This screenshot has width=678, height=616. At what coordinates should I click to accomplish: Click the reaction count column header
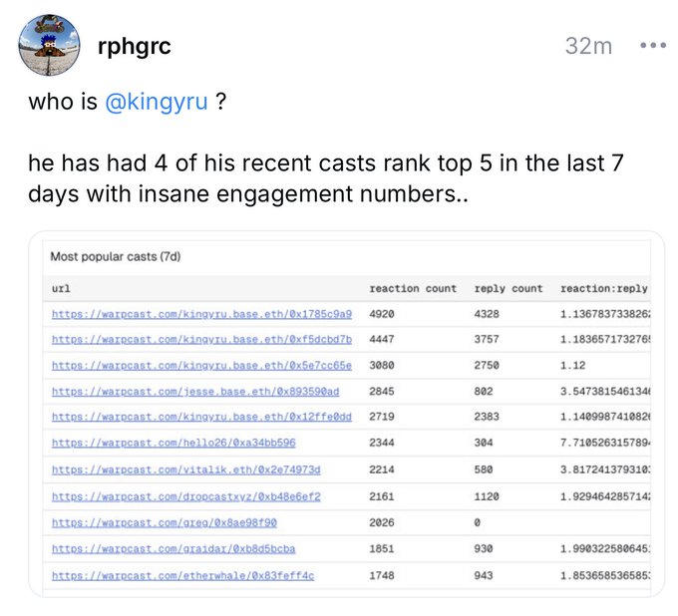pos(412,289)
